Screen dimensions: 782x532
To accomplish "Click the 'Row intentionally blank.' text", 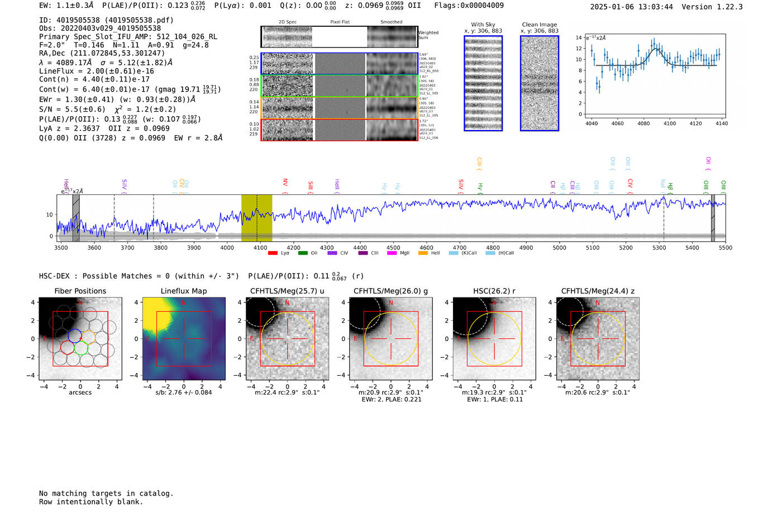I will point(91,502).
